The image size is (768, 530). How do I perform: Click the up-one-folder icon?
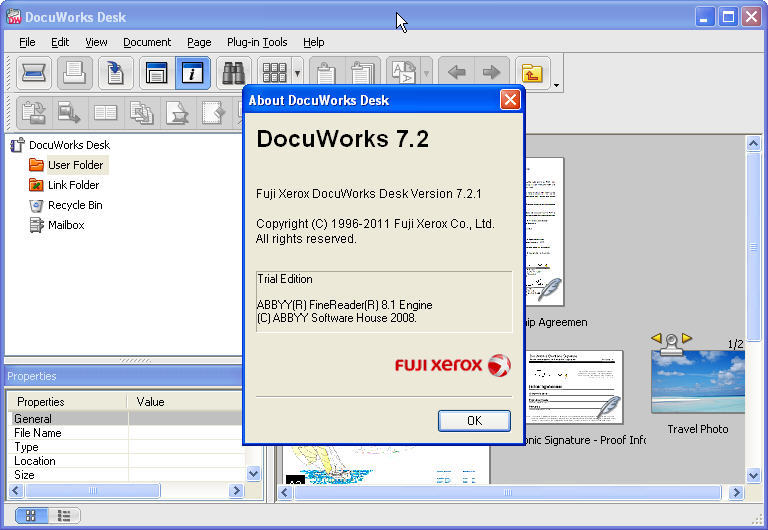[532, 73]
